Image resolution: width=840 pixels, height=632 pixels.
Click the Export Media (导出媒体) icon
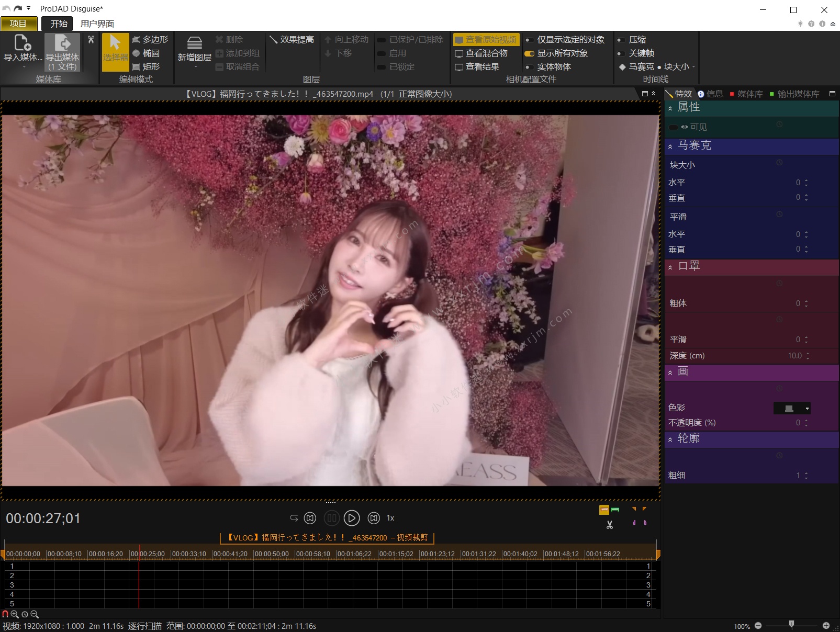pos(62,43)
